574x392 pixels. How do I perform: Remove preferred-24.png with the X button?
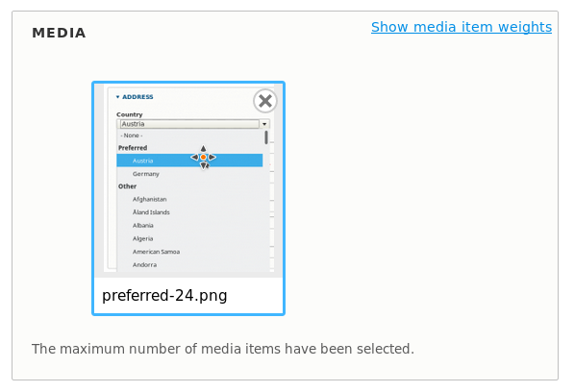(x=265, y=101)
